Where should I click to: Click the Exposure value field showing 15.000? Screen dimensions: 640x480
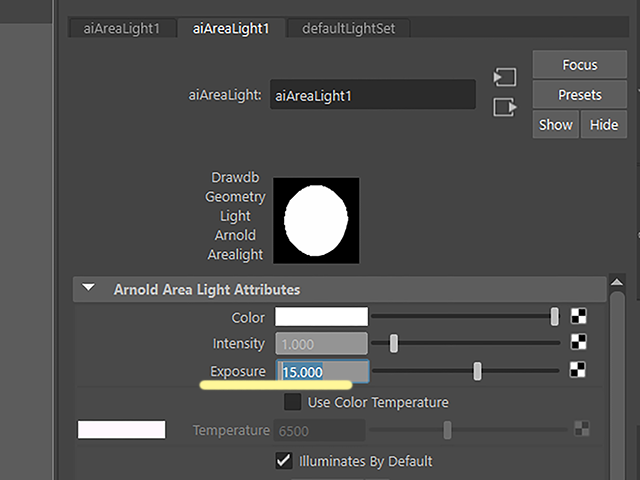pos(322,371)
